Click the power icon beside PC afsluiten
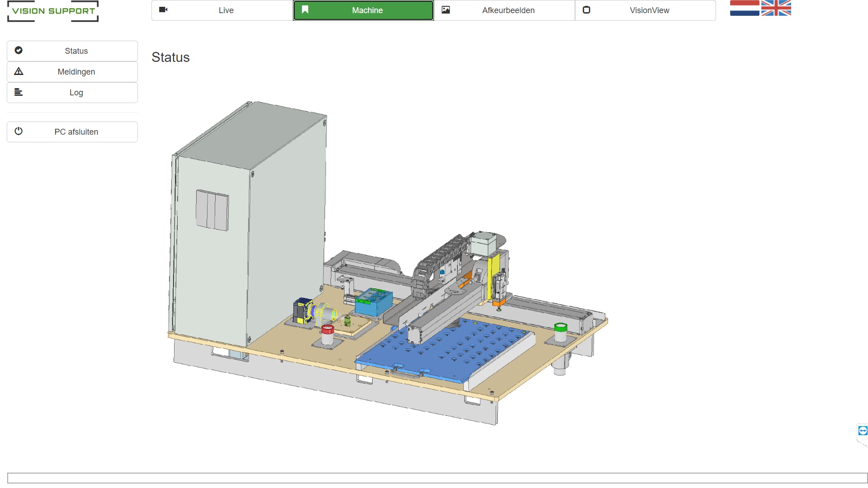The width and height of the screenshot is (868, 488). [19, 131]
